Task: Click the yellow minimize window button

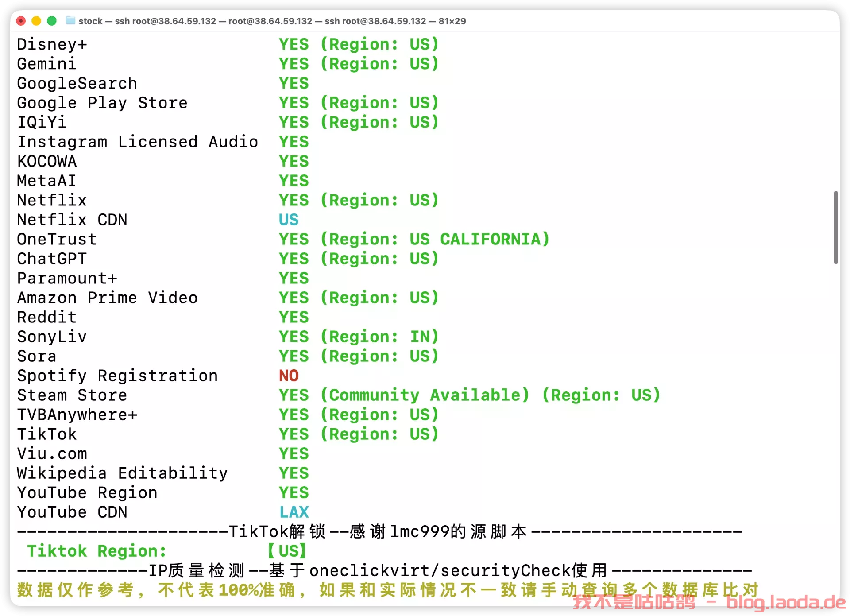Action: [x=36, y=21]
